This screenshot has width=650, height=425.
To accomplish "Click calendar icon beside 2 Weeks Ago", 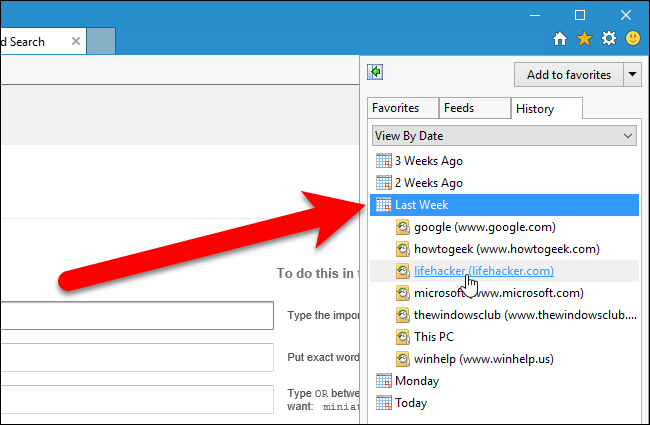I will point(383,182).
